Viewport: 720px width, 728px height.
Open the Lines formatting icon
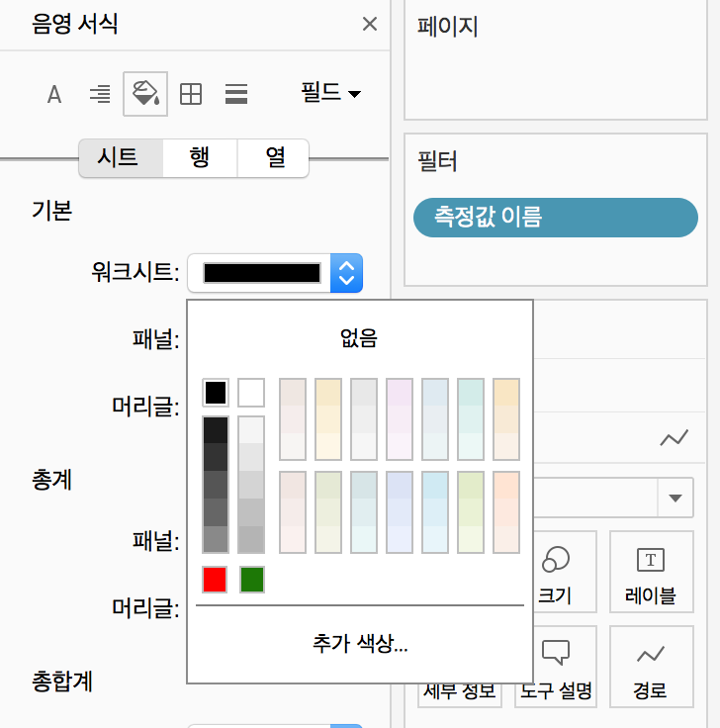click(x=236, y=94)
